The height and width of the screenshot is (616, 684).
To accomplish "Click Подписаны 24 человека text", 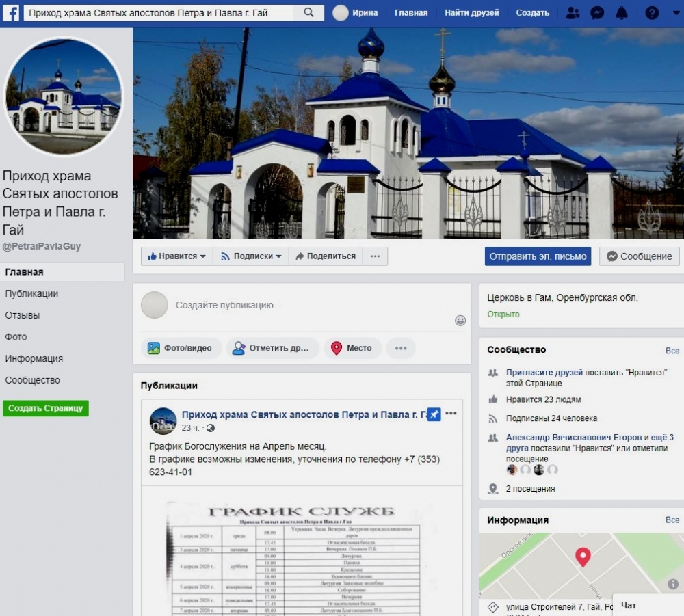I will (551, 418).
